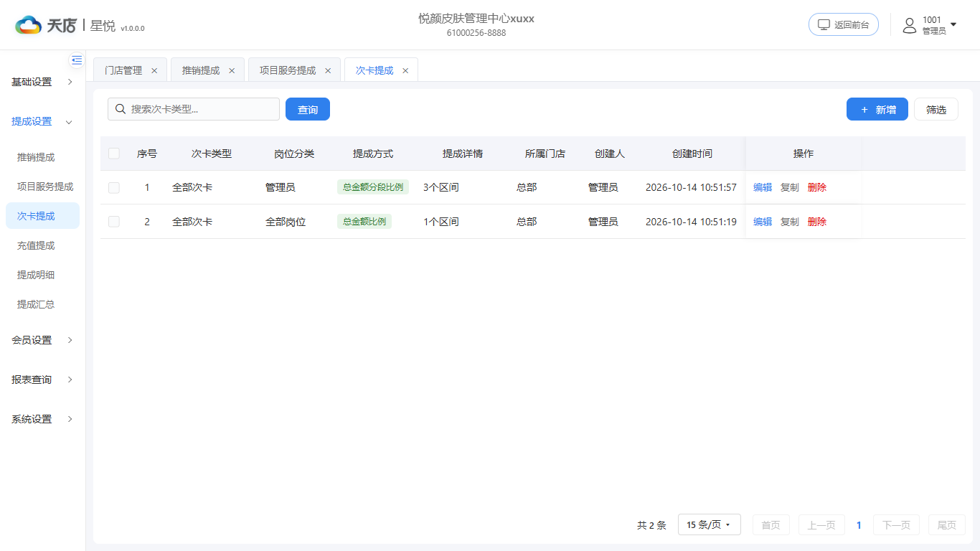Click the Tiandian cloud logo
The width and height of the screenshot is (980, 551).
tap(29, 25)
